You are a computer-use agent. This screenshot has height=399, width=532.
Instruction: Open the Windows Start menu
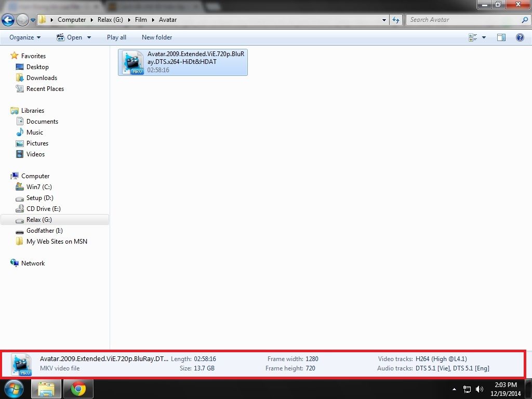point(14,389)
